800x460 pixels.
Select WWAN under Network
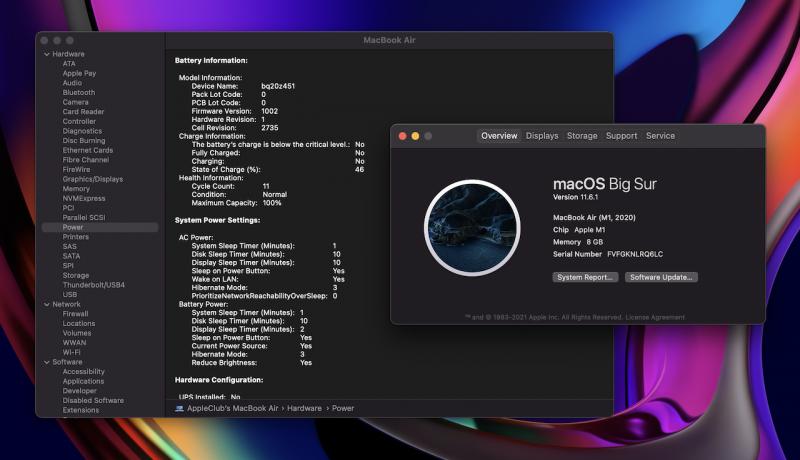point(74,343)
